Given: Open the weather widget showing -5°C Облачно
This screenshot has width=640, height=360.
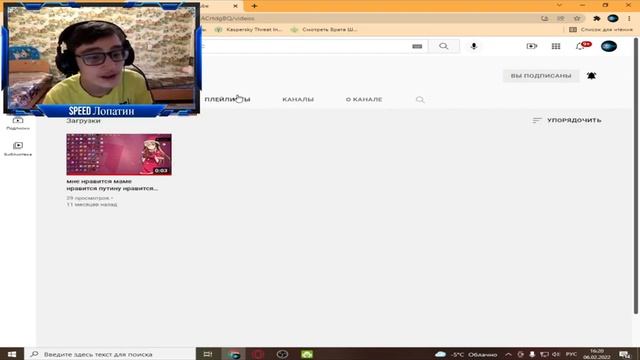Looking at the screenshot, I should 467,354.
